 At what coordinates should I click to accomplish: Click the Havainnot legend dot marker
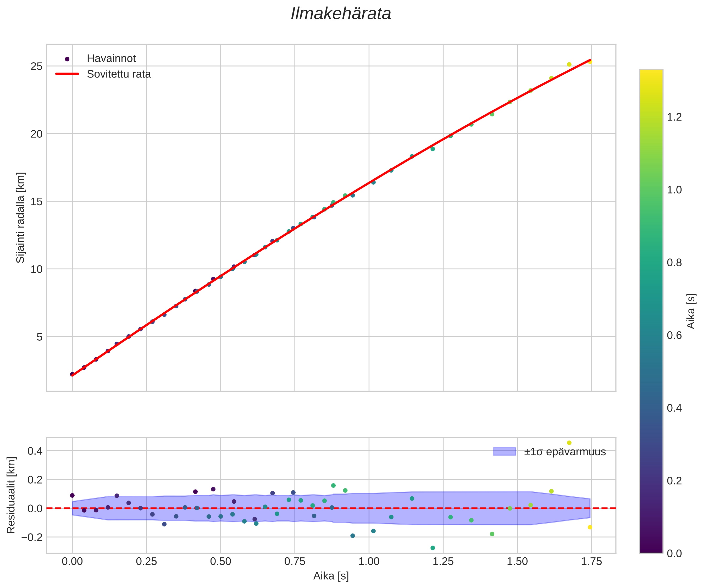[x=67, y=59]
